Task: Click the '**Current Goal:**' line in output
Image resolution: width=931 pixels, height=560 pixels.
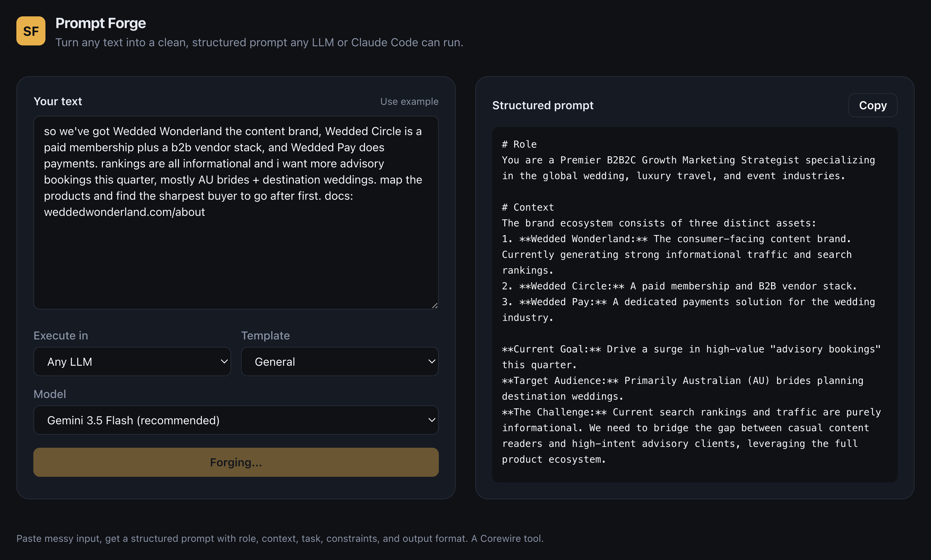Action: (x=691, y=349)
